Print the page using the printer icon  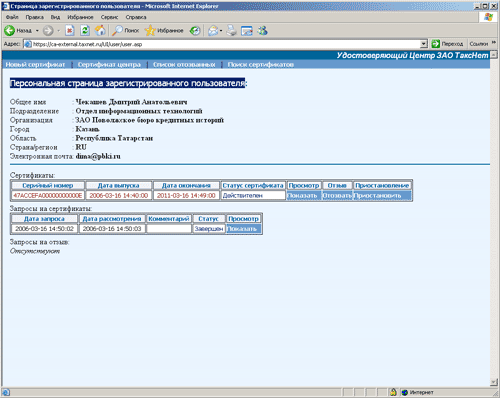(232, 31)
